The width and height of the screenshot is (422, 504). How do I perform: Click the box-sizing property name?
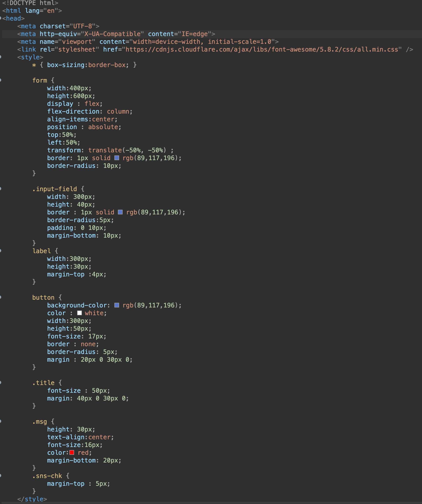click(66, 65)
